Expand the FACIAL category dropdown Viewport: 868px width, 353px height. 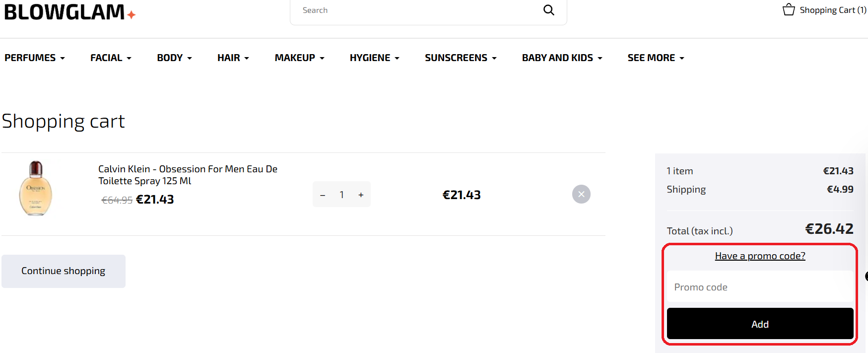coord(111,58)
